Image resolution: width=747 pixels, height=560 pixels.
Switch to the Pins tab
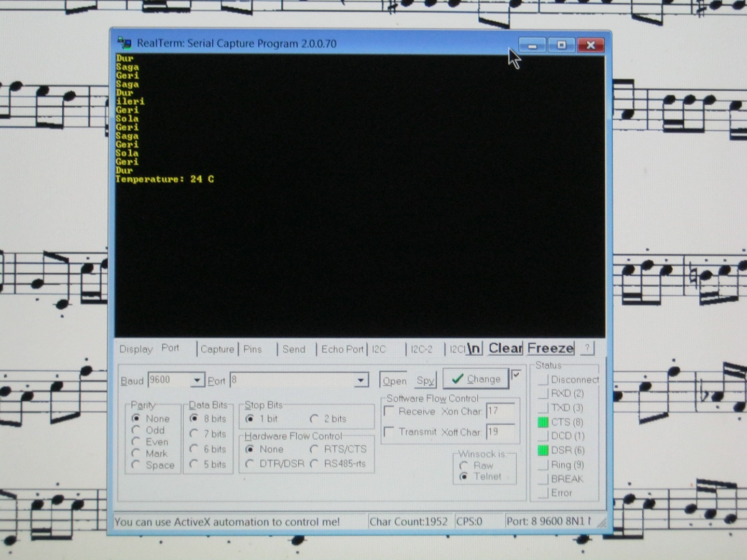(x=253, y=349)
